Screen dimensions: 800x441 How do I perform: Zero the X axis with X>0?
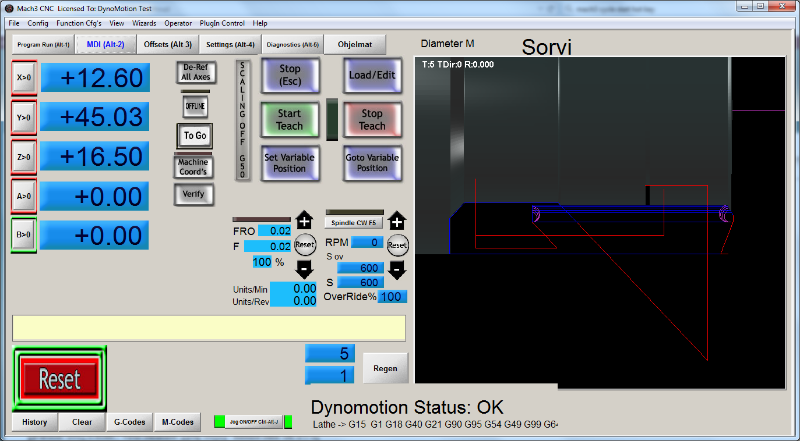pyautogui.click(x=24, y=78)
